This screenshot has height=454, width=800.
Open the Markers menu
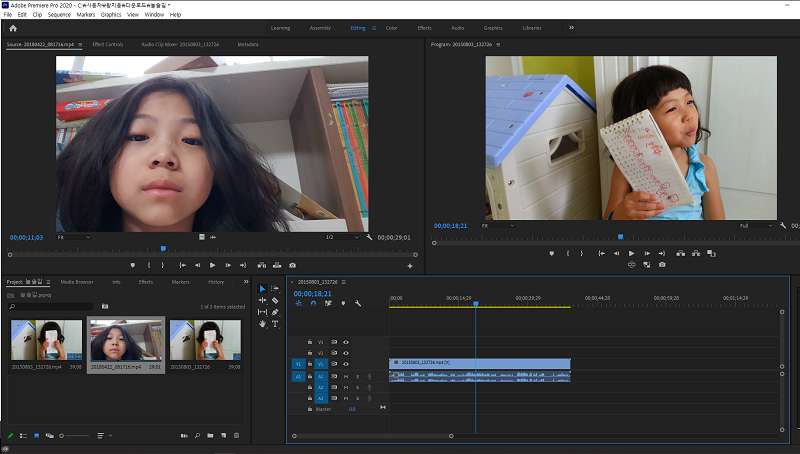point(86,15)
